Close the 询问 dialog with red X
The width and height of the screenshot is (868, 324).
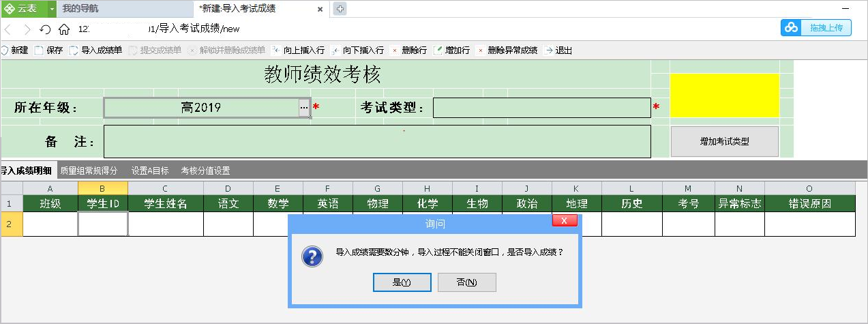click(565, 220)
